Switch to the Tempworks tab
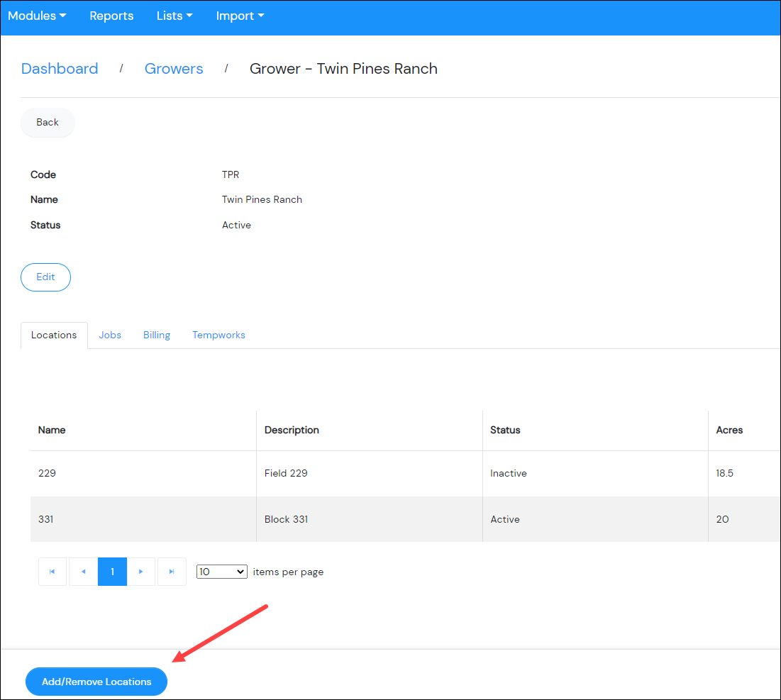This screenshot has width=781, height=700. [x=218, y=335]
